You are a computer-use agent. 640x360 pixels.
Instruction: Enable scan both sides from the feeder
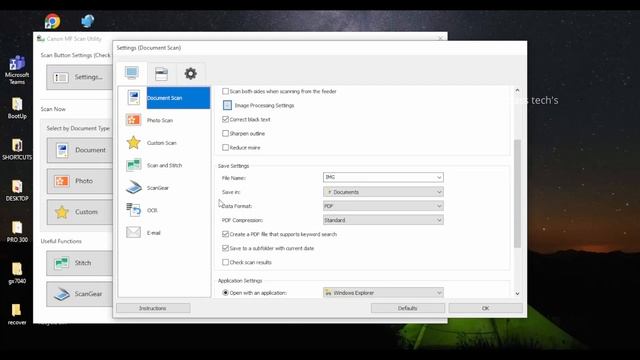click(225, 91)
